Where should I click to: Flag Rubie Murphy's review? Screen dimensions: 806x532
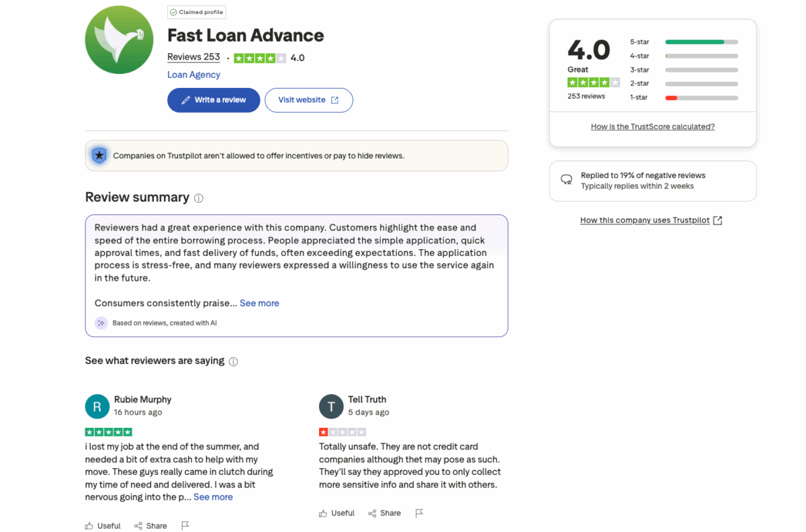pos(185,525)
